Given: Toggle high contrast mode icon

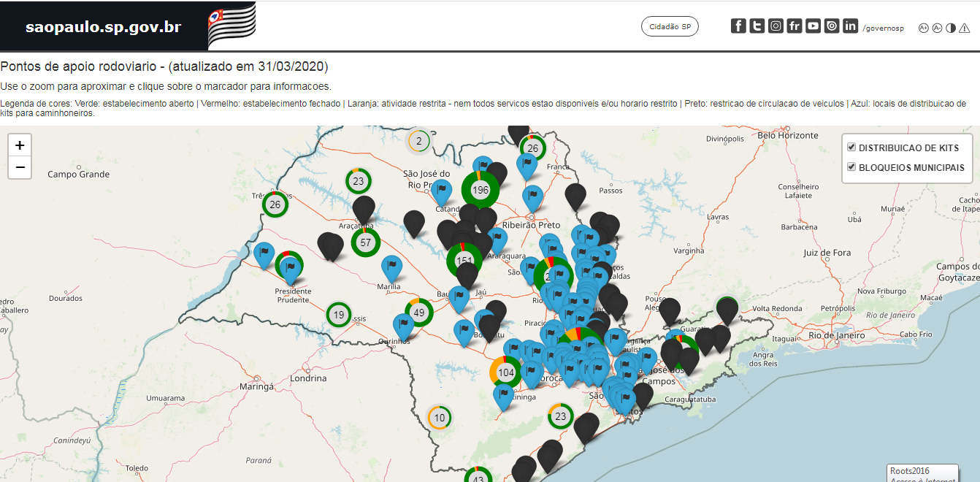Looking at the screenshot, I should point(951,28).
